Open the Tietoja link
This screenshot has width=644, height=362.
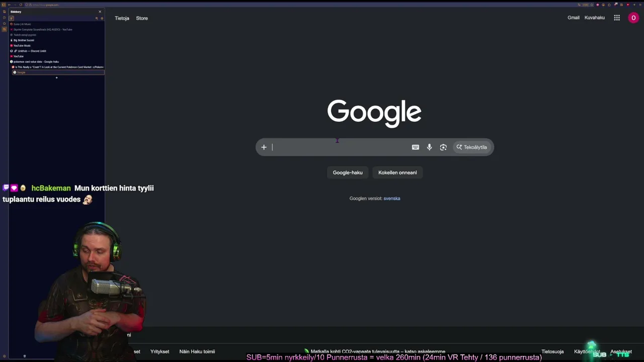122,18
